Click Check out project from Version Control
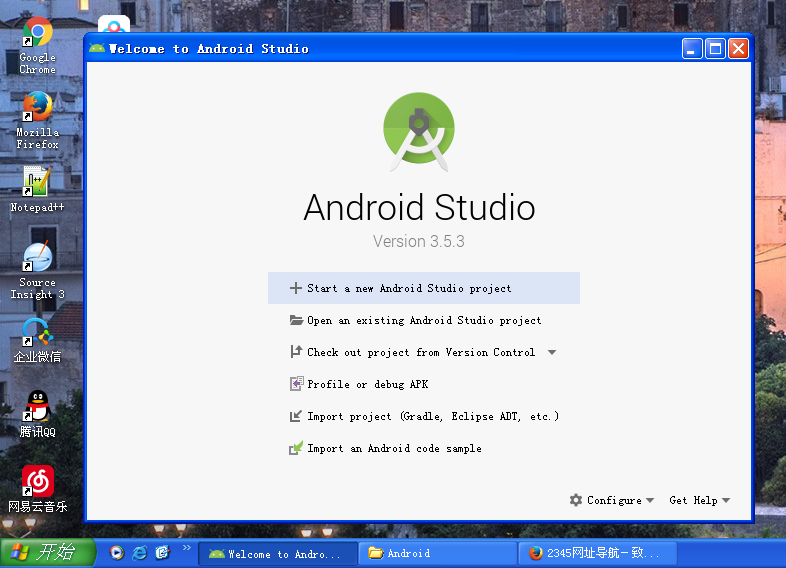The height and width of the screenshot is (568, 786). 421,352
